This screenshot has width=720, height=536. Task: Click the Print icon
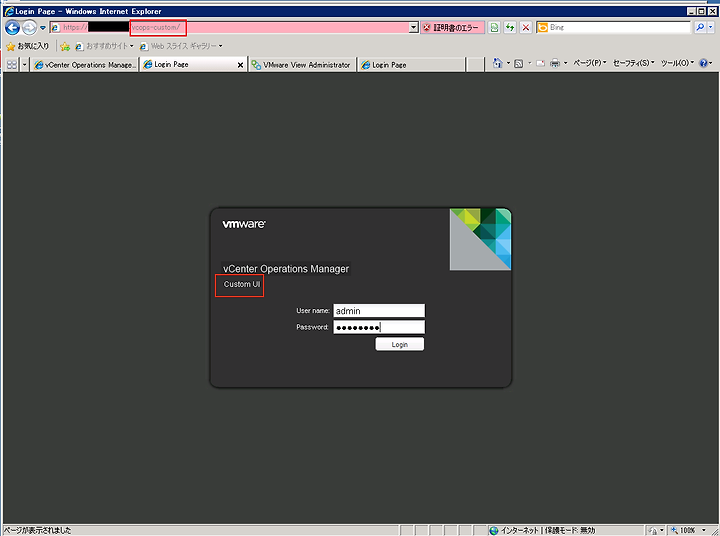pyautogui.click(x=555, y=63)
